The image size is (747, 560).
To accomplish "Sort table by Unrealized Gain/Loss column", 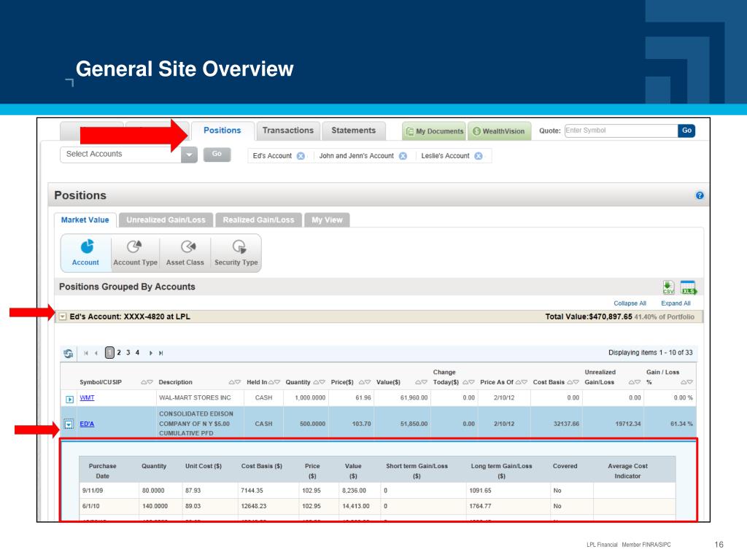I will pyautogui.click(x=634, y=382).
